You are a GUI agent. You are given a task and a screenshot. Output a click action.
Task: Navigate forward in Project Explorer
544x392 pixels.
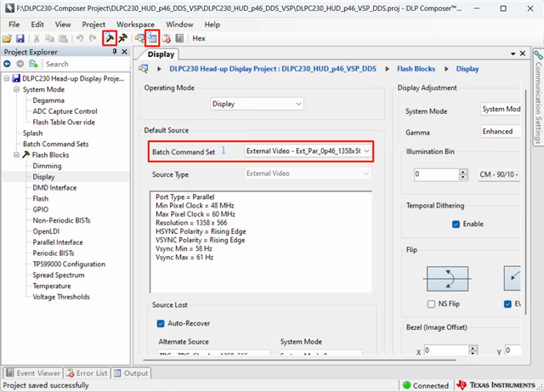tap(20, 64)
